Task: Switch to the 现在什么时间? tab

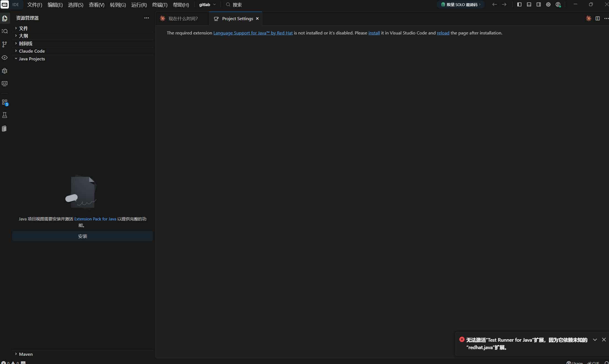Action: [x=183, y=18]
